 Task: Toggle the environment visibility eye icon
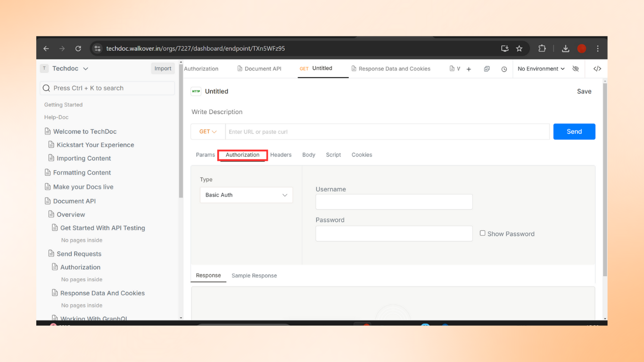tap(575, 69)
